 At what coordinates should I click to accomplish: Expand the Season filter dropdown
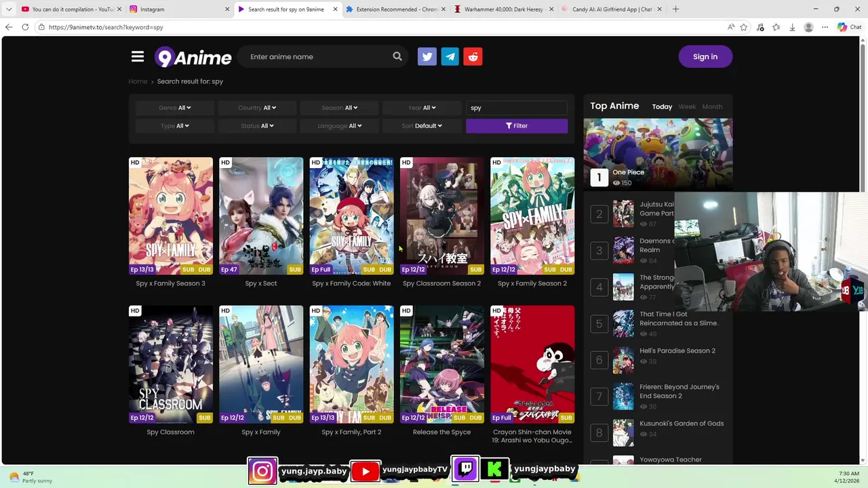click(x=340, y=108)
